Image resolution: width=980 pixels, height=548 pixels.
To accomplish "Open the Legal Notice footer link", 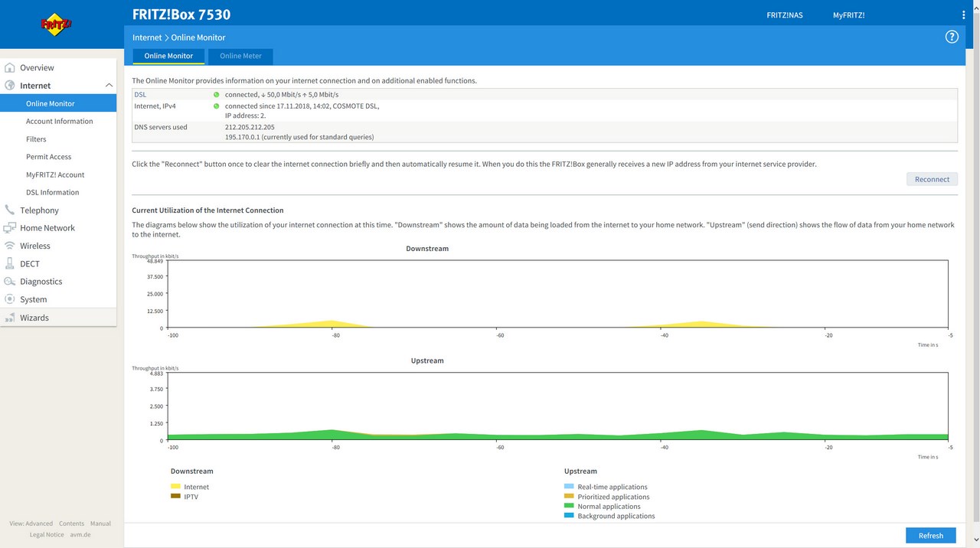I will pos(47,534).
